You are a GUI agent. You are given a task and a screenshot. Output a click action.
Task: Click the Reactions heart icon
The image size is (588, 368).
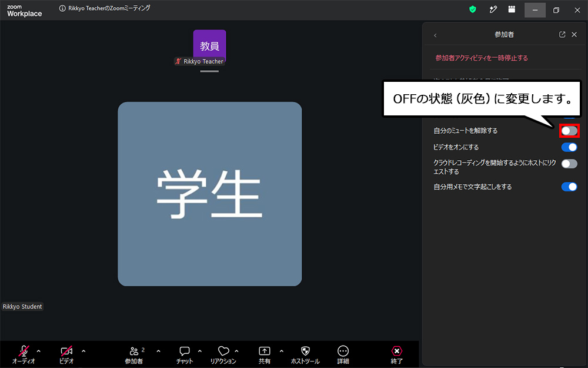pyautogui.click(x=223, y=351)
